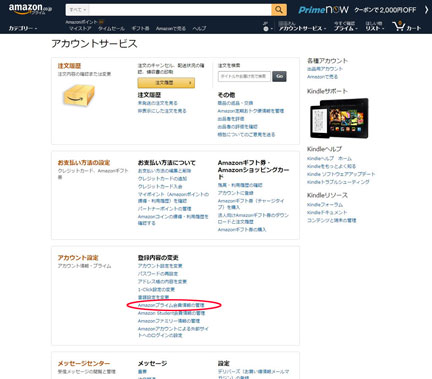The height and width of the screenshot is (379, 432).
Task: Open the アドレス帳の内容を変更 link
Action: tap(162, 282)
